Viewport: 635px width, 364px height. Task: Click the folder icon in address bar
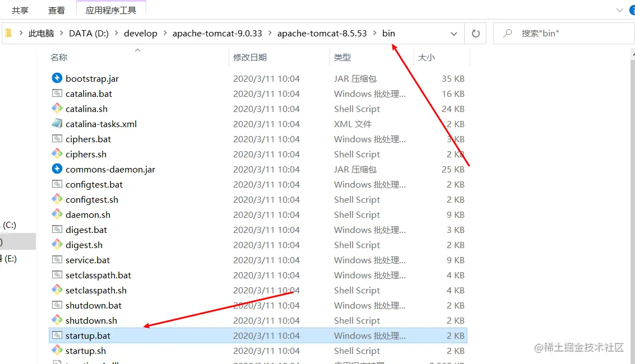pos(8,33)
